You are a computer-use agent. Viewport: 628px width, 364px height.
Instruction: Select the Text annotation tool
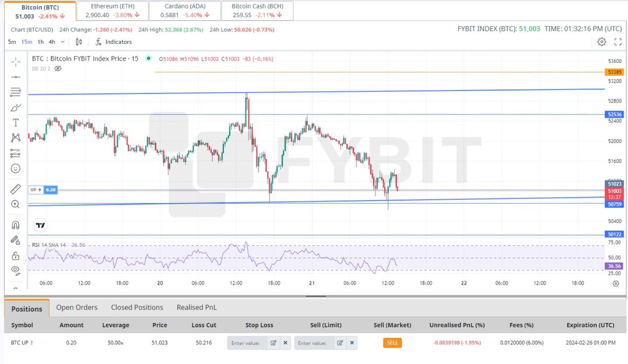click(16, 123)
